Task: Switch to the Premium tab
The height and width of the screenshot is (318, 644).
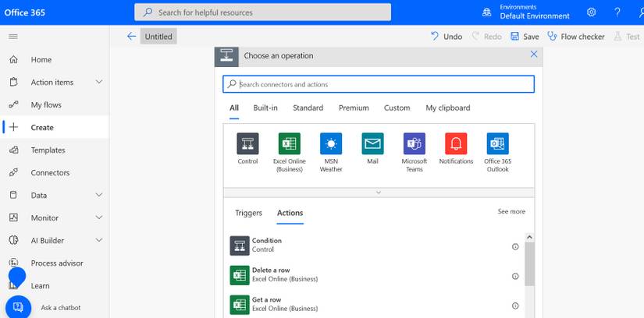Action: 354,108
